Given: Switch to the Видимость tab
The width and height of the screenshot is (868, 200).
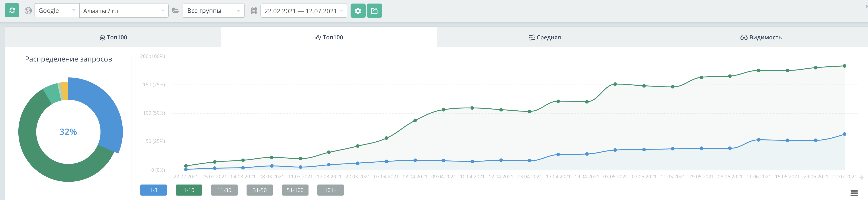Looking at the screenshot, I should point(760,37).
